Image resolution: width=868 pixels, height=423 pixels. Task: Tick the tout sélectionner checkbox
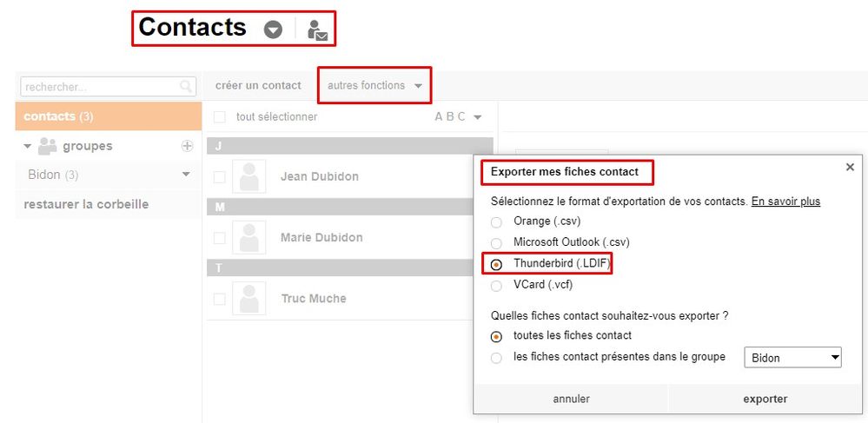click(220, 116)
